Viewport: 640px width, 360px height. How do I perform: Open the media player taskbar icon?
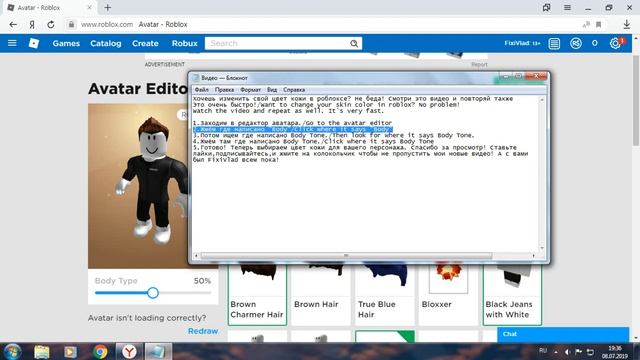point(70,351)
